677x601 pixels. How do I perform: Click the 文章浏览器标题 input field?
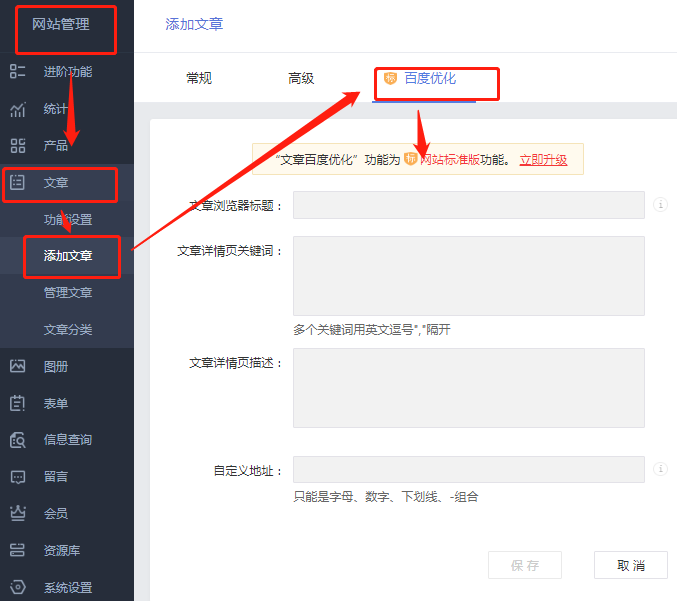469,205
